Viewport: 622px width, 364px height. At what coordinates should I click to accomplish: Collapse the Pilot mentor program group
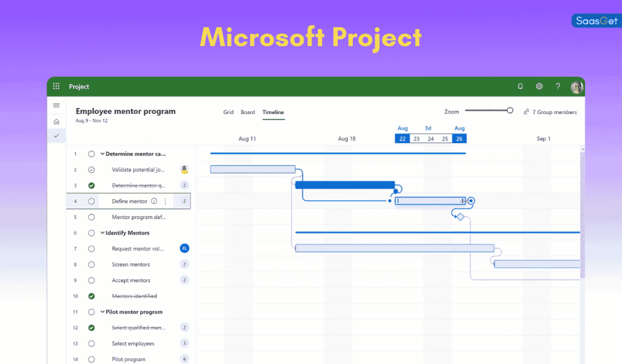102,312
